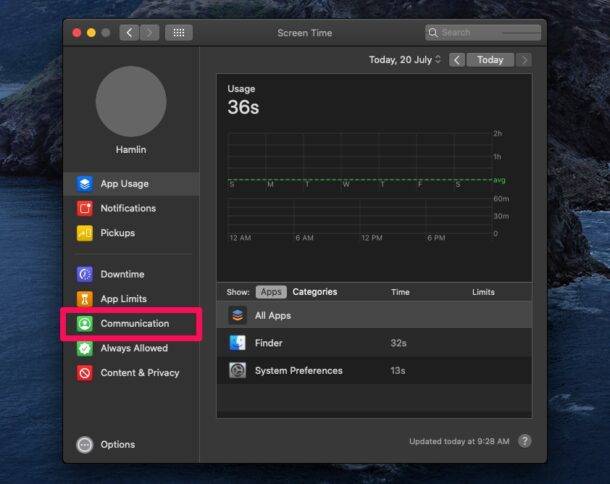Minimize the Screen Time window
The image size is (610, 484).
pyautogui.click(x=91, y=33)
